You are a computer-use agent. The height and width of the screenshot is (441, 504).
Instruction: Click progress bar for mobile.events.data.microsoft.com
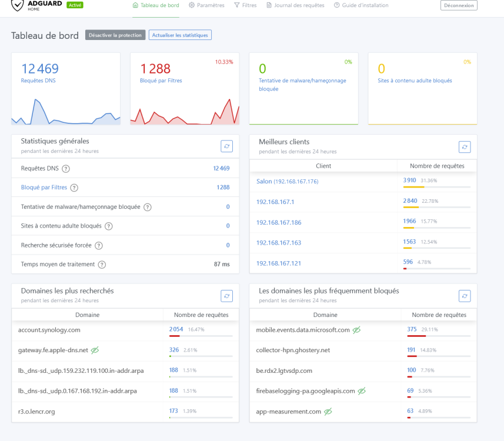pyautogui.click(x=439, y=336)
